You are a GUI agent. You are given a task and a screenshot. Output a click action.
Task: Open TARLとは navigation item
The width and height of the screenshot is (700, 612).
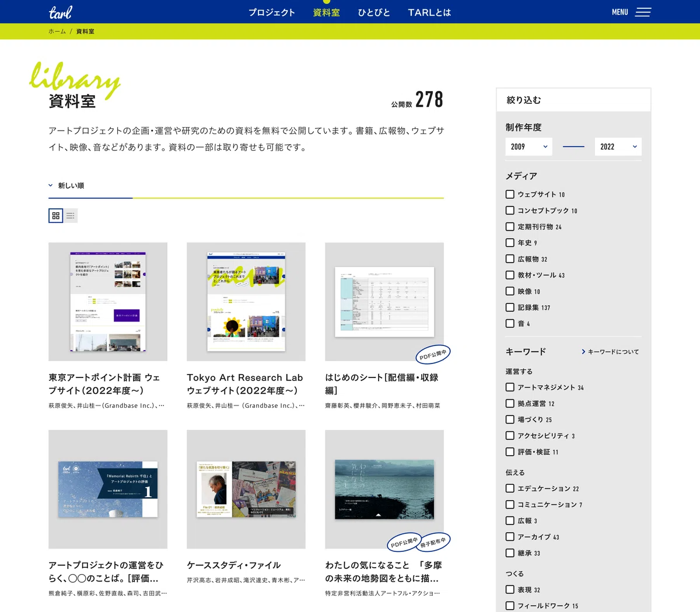coord(429,12)
